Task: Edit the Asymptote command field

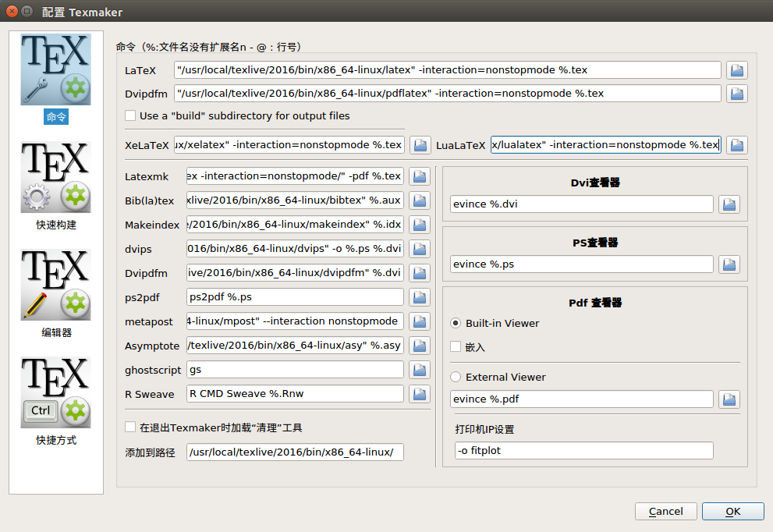Action: tap(295, 345)
